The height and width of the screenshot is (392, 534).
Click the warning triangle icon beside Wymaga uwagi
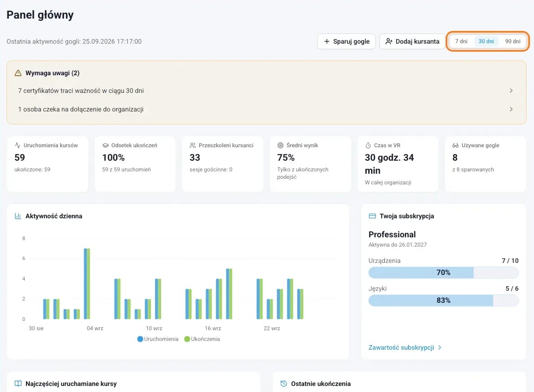[18, 73]
